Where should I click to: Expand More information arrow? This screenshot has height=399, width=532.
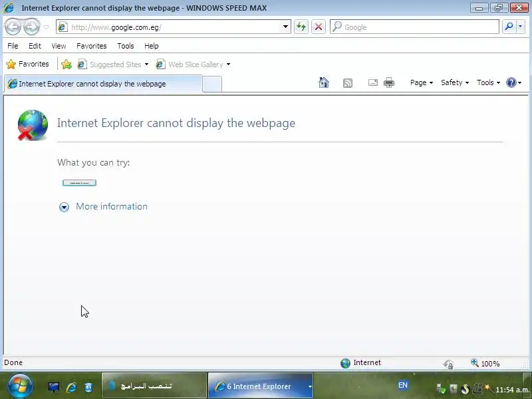point(64,207)
